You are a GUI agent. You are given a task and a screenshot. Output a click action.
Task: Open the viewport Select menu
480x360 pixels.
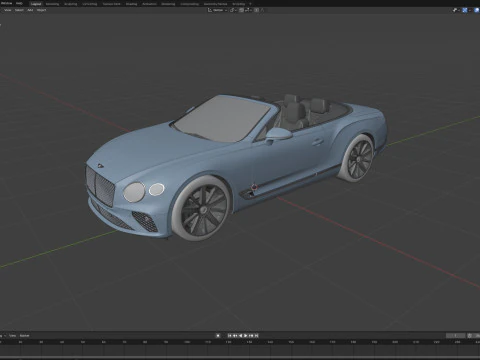click(x=19, y=10)
